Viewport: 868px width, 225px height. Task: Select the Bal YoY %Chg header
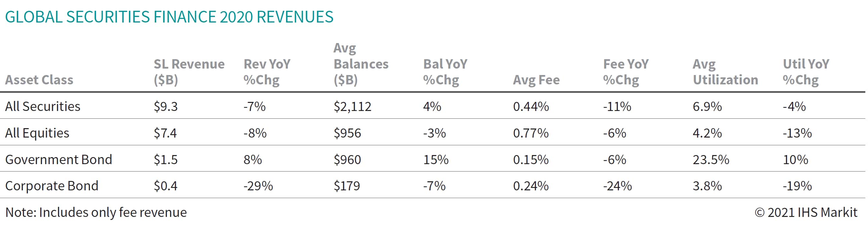click(445, 72)
